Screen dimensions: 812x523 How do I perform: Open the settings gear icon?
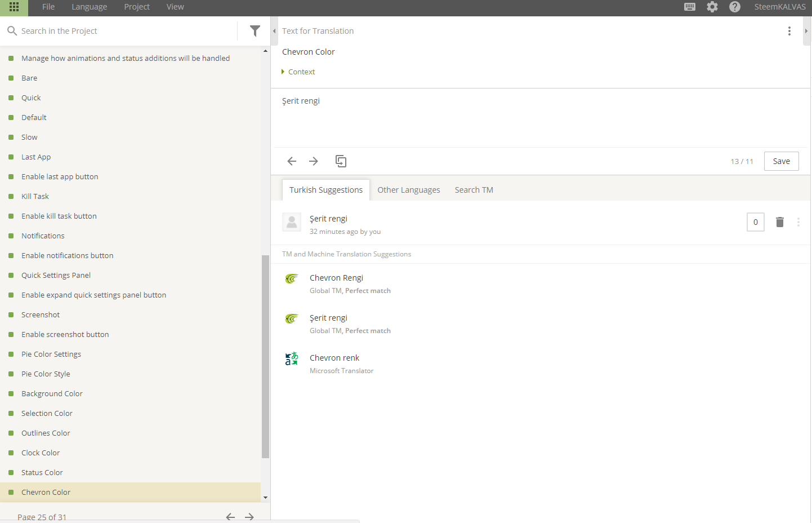point(712,7)
